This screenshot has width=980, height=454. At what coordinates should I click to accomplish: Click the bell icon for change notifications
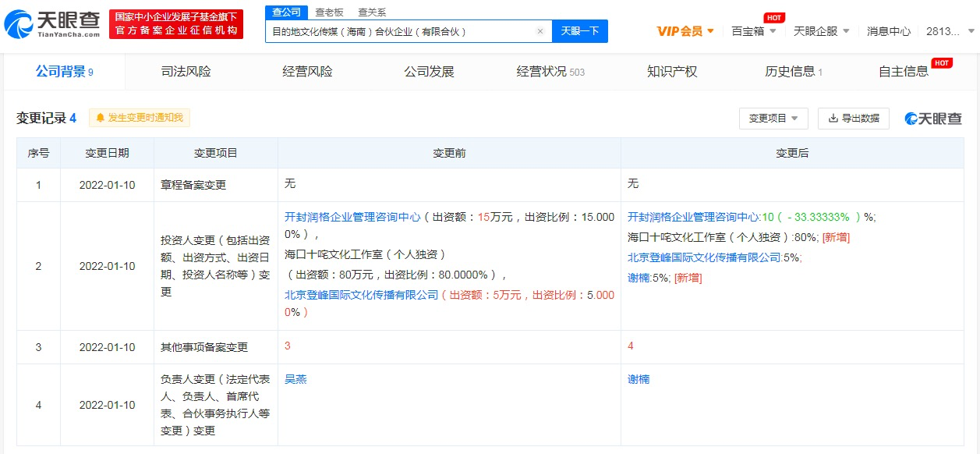coord(100,118)
